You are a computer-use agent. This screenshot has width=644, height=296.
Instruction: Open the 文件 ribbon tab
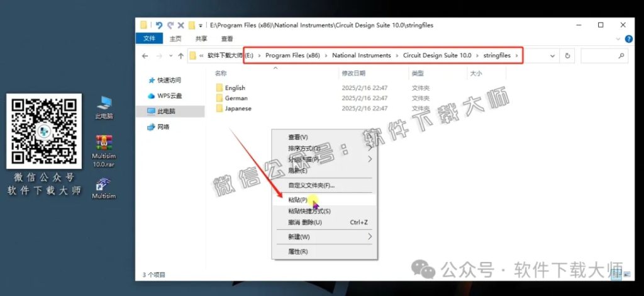click(149, 38)
